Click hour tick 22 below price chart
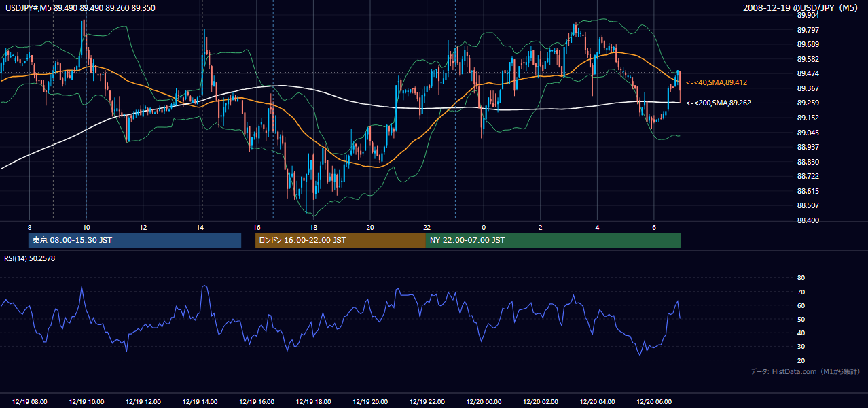Image resolution: width=868 pixels, height=408 pixels. click(x=427, y=227)
